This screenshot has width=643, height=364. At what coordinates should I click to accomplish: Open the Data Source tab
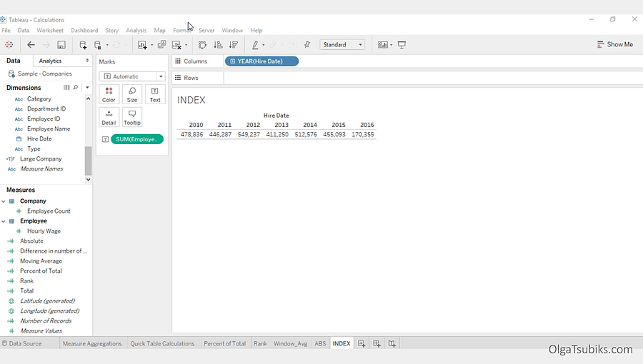21,343
